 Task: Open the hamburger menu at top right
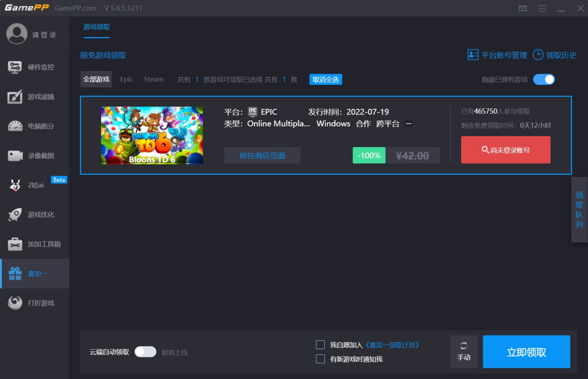click(x=542, y=8)
